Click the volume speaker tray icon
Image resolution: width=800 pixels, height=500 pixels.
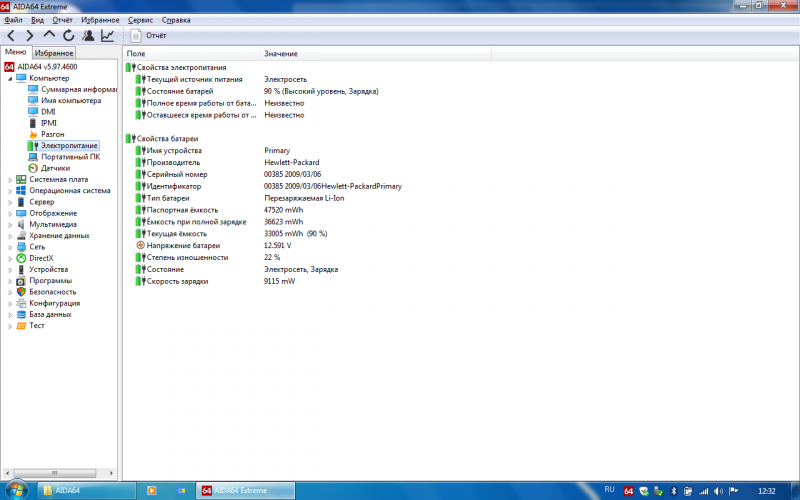pos(718,491)
